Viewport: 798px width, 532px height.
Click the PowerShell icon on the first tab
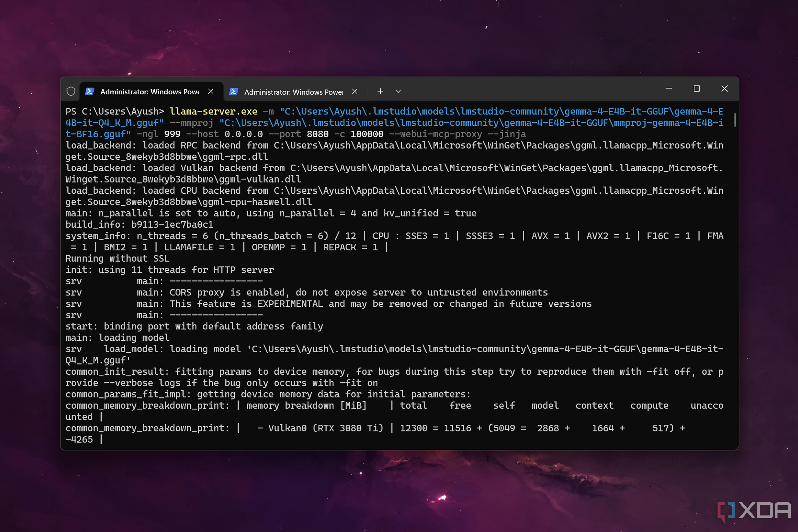(x=90, y=91)
